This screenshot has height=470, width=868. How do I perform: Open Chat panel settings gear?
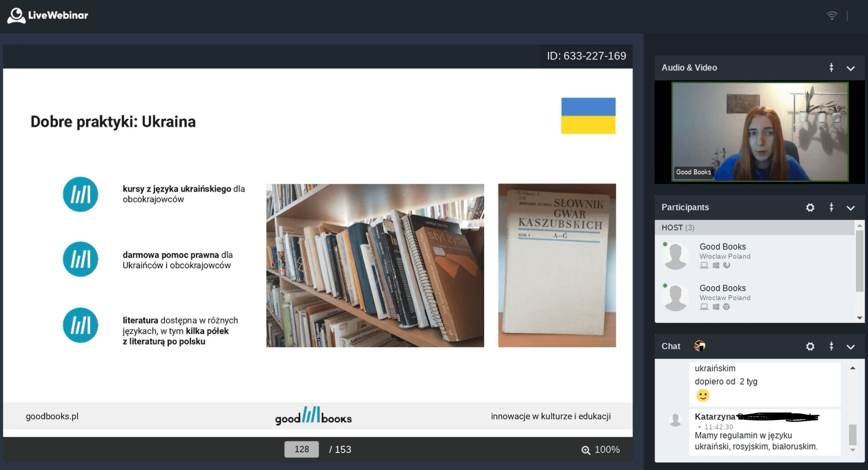click(x=810, y=346)
